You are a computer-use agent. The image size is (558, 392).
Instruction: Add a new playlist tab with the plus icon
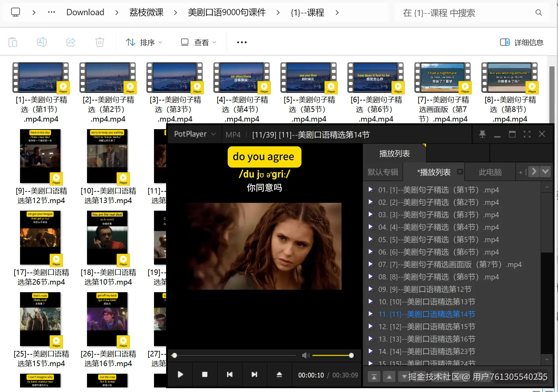[x=521, y=172]
